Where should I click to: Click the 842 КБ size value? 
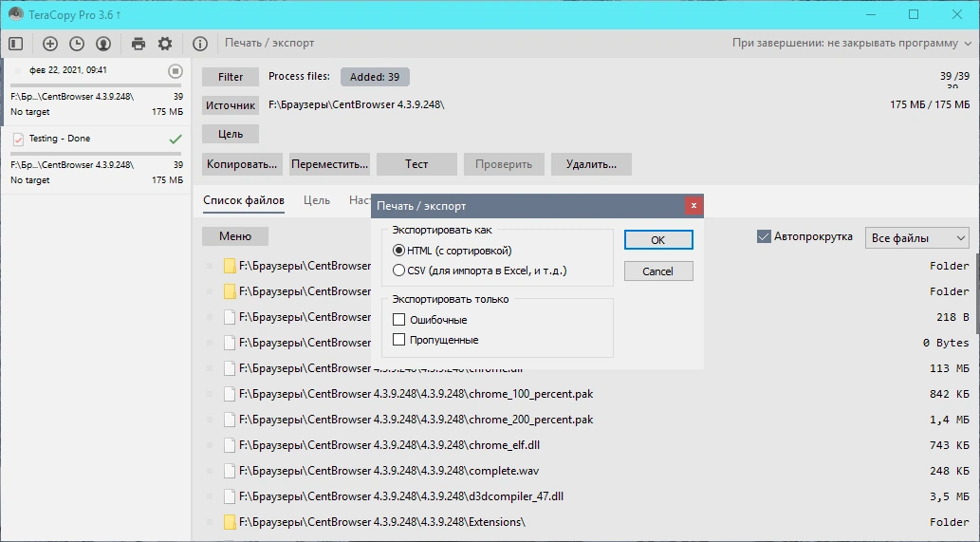point(949,394)
